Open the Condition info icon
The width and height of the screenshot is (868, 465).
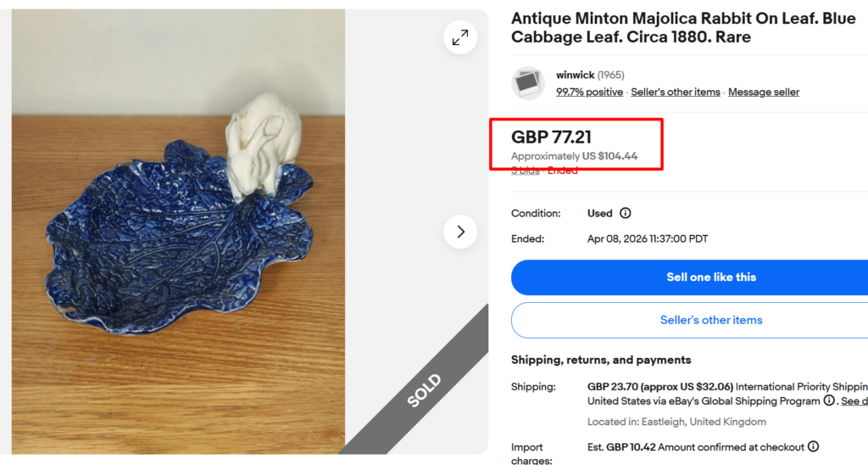[626, 213]
